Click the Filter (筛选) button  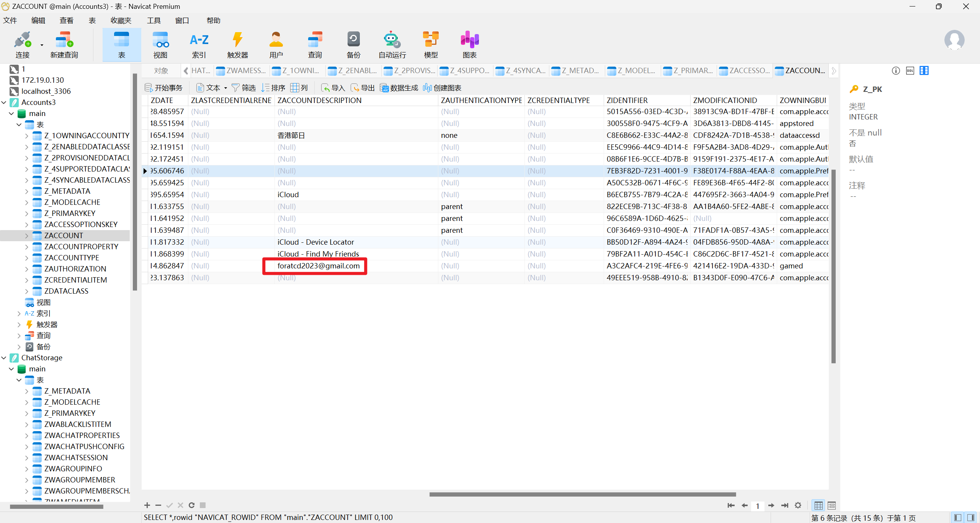244,88
